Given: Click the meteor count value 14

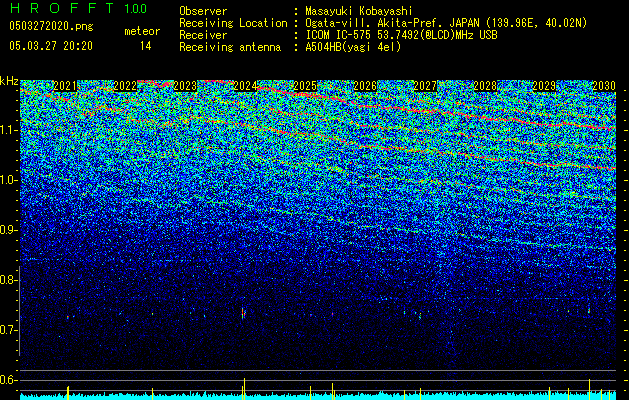Looking at the screenshot, I should coord(146,46).
